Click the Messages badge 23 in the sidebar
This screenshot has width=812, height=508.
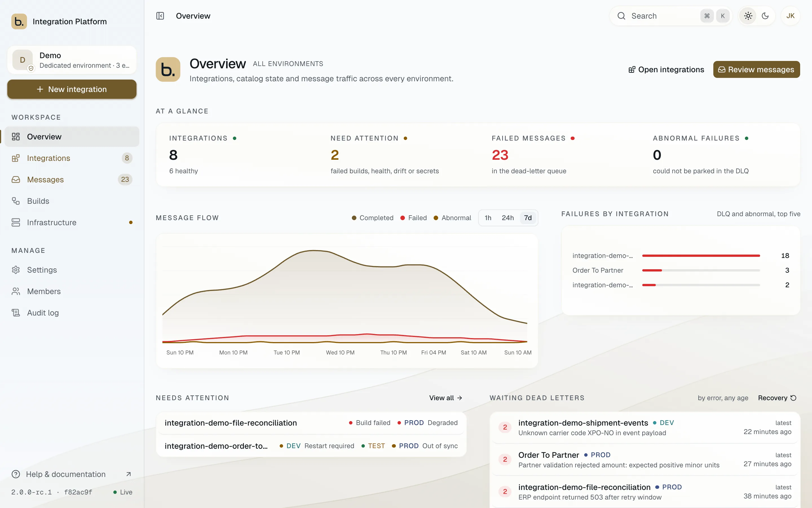click(x=125, y=179)
